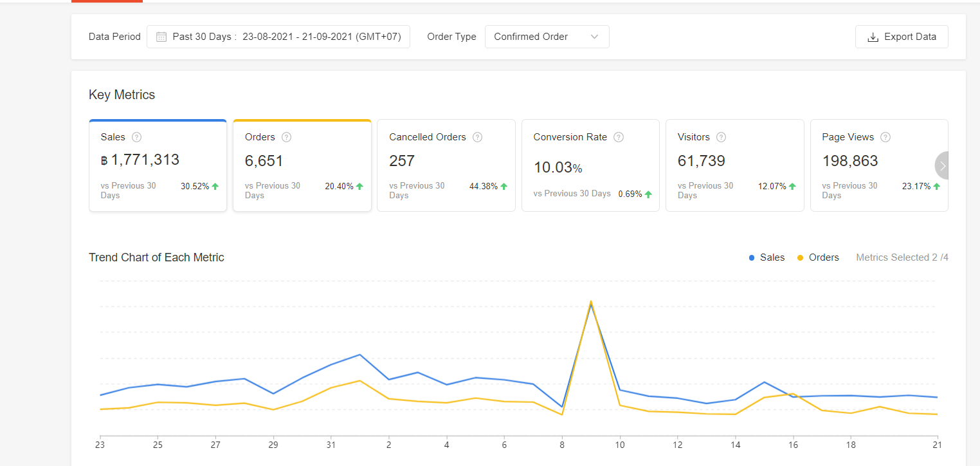
Task: Click the download icon in Export Data
Action: point(873,37)
